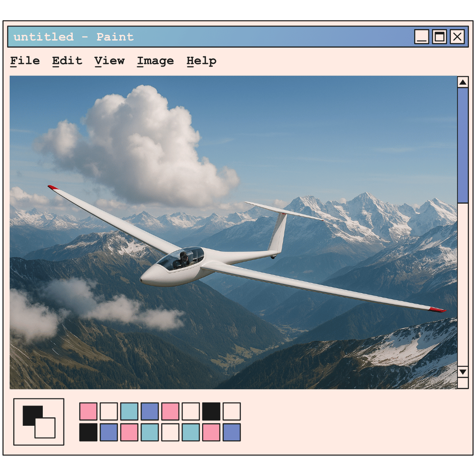Pick the teal swatch in the top palette row
Image resolution: width=476 pixels, height=476 pixels.
[129, 411]
